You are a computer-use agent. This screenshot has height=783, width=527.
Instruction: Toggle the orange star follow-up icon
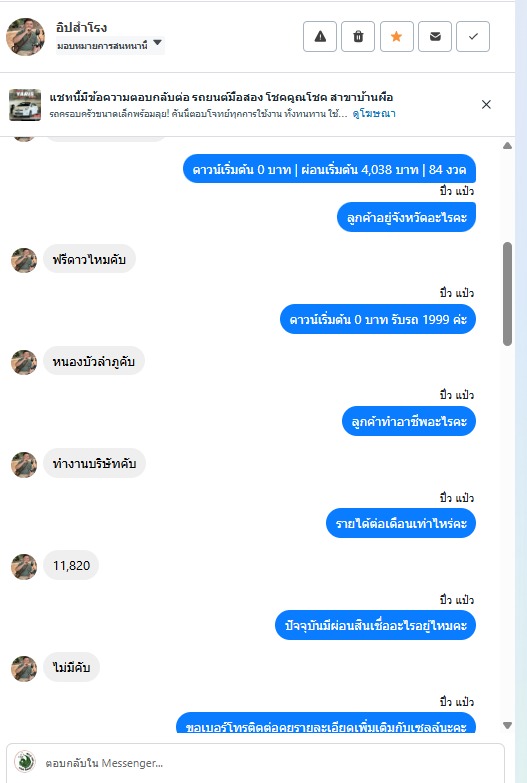[x=397, y=36]
